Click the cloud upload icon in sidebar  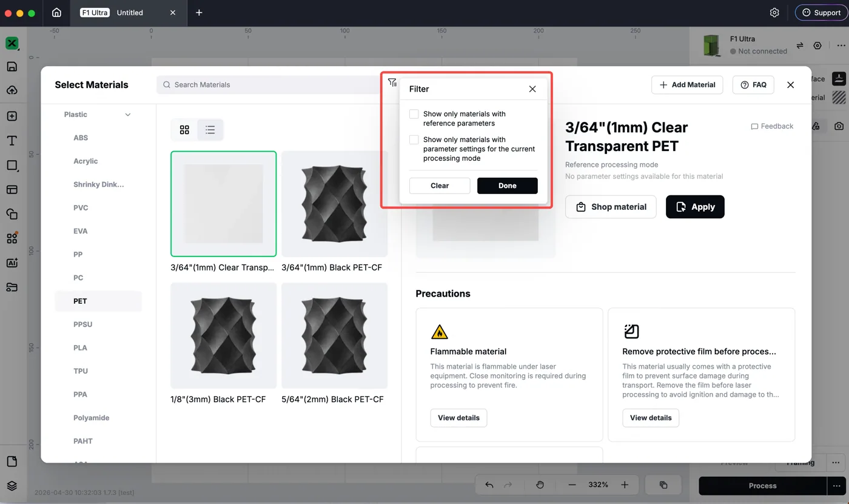point(12,90)
